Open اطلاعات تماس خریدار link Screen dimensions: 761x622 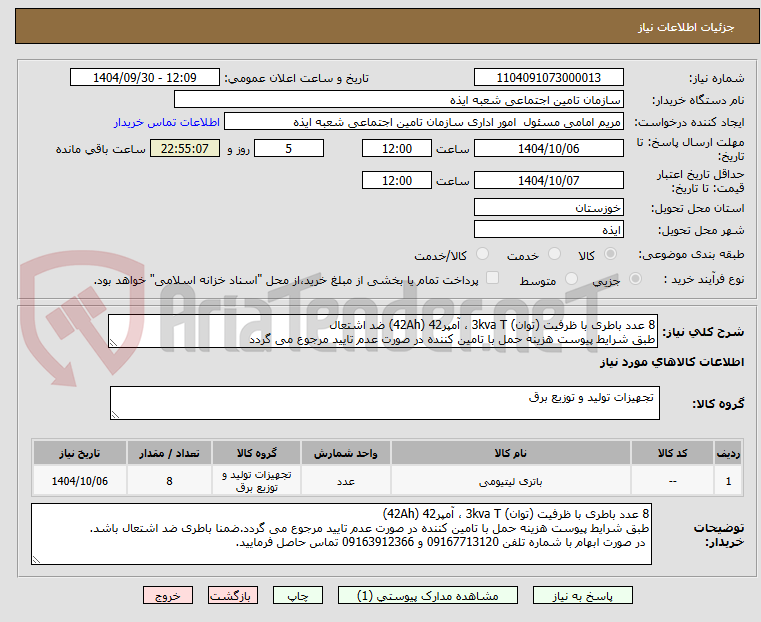(167, 122)
